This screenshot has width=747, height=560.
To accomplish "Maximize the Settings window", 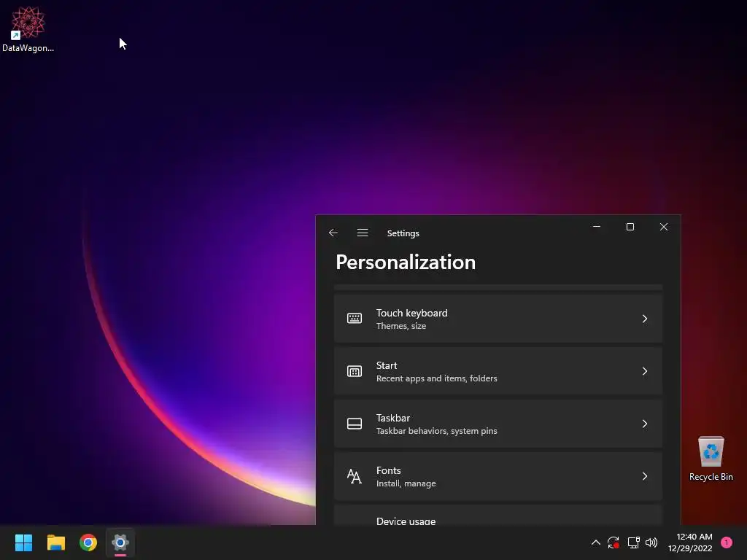I will (x=630, y=227).
